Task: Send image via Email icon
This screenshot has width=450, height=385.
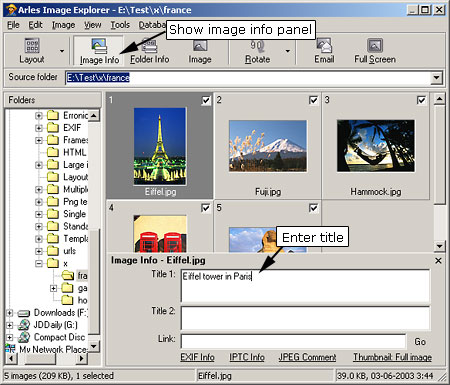Action: 324,51
